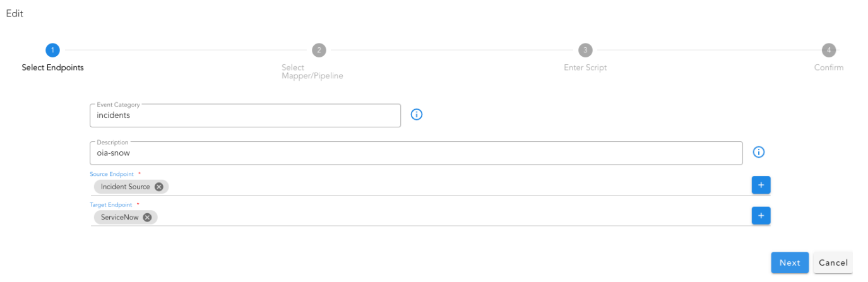Go to step 3 circle indicator
Screen dimensions: 868x282
click(585, 50)
